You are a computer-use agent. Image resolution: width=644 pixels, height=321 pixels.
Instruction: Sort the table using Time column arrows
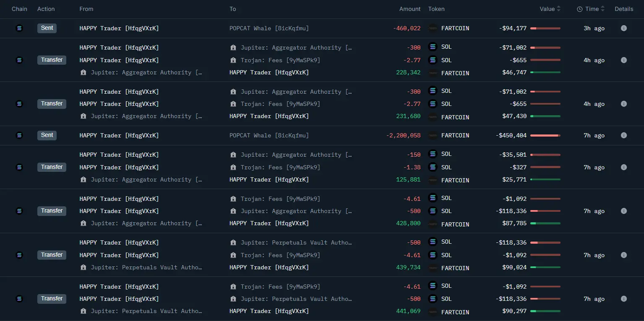pos(603,9)
